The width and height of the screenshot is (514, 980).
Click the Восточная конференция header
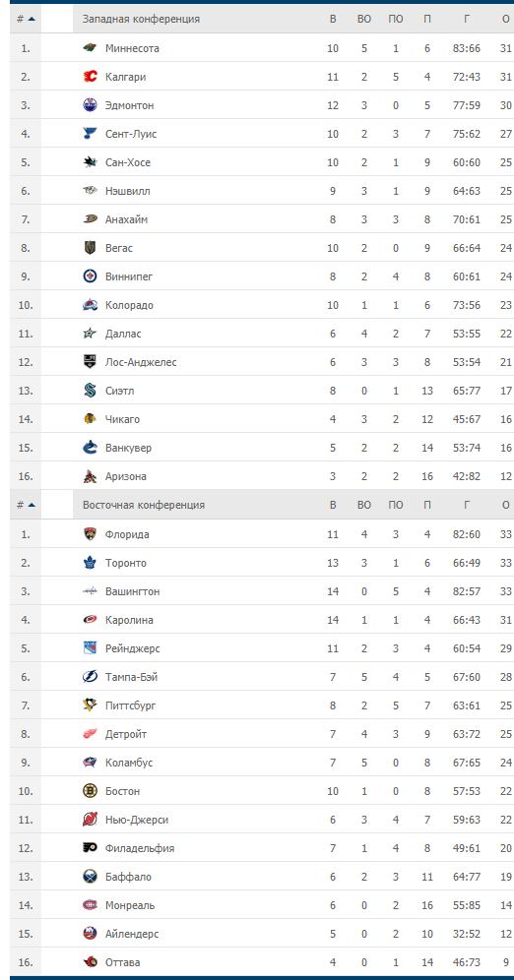pyautogui.click(x=144, y=505)
